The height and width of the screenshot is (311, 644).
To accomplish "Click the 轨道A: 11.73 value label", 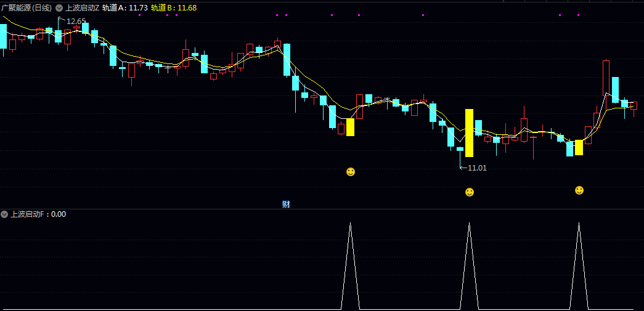I will pos(125,8).
